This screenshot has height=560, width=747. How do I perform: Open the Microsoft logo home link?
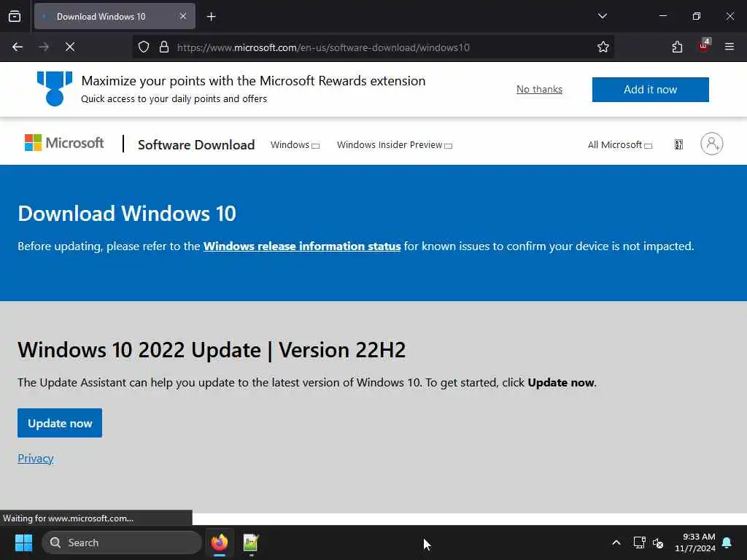point(64,143)
